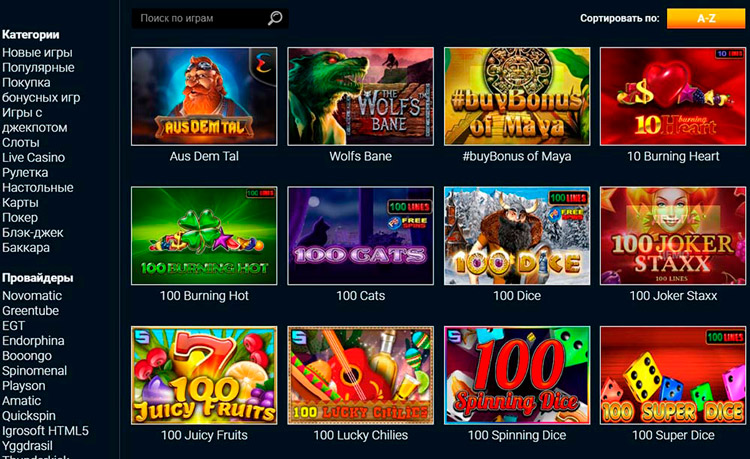Click the 100 Super Dice title link

click(673, 435)
